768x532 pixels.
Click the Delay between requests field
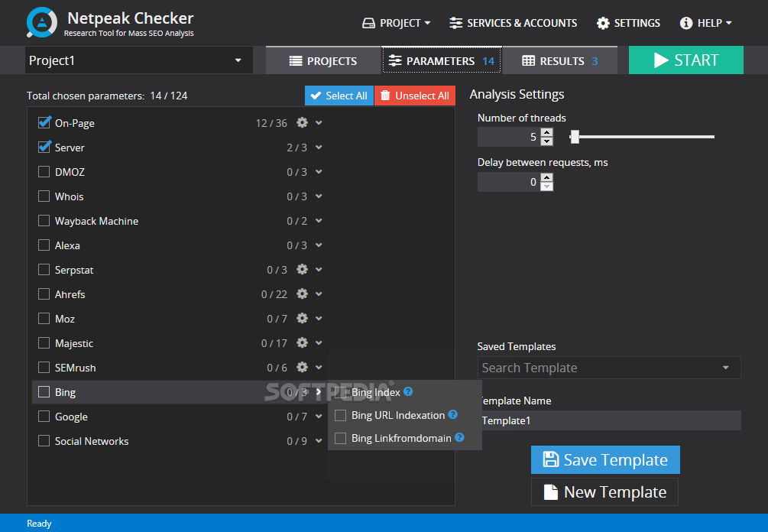(509, 182)
